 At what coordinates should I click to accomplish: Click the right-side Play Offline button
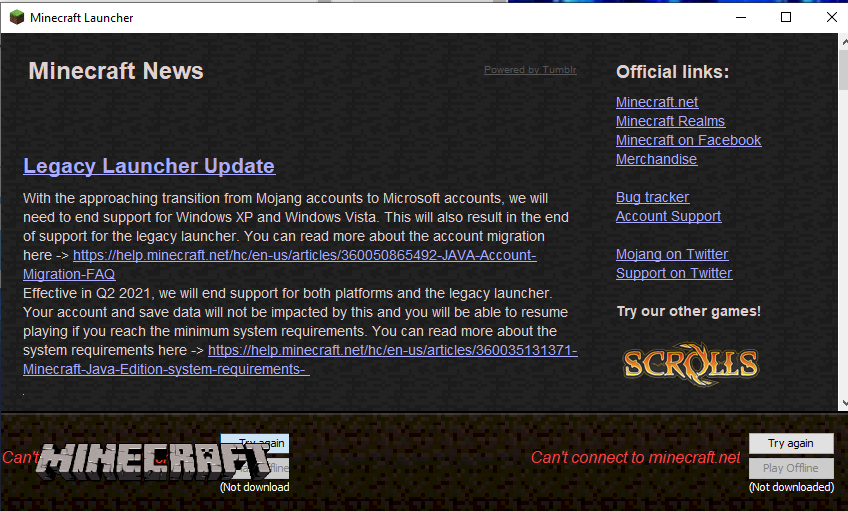point(791,468)
